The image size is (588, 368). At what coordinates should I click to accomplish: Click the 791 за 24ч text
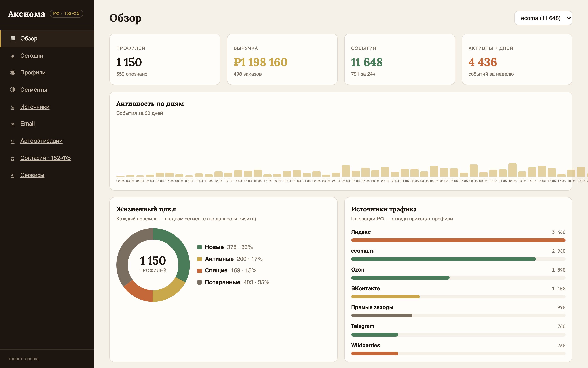pos(363,74)
